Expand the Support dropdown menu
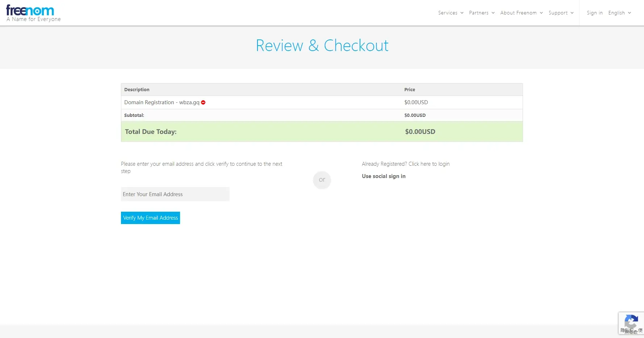 pyautogui.click(x=558, y=13)
